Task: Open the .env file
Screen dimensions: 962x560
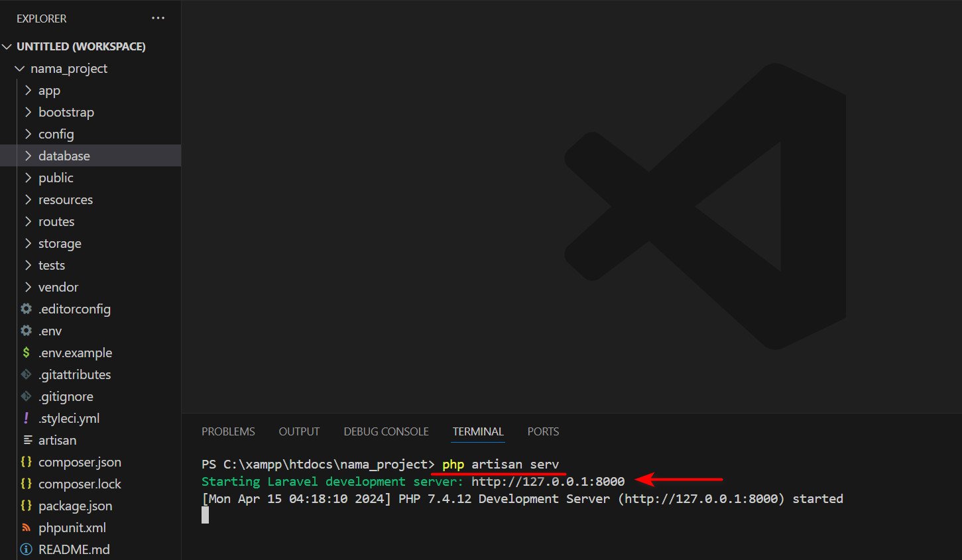Action: (x=50, y=331)
